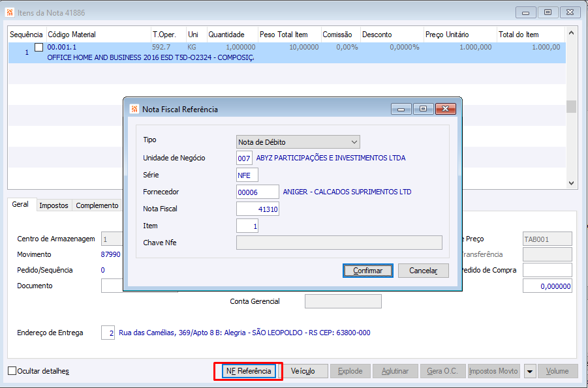Click the Cancelar button
This screenshot has height=388, width=588.
point(424,271)
